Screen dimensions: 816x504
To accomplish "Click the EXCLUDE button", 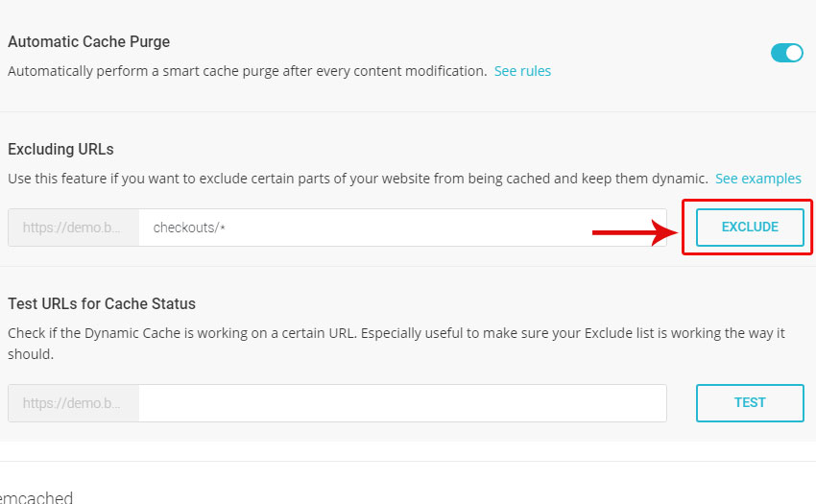I will pyautogui.click(x=750, y=227).
